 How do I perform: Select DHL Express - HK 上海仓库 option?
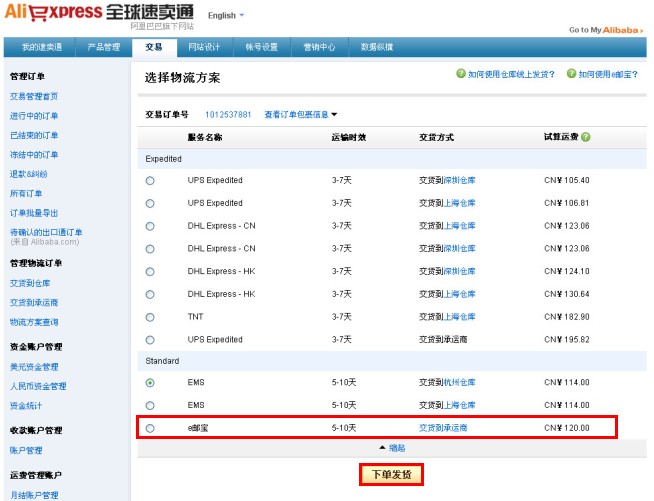pyautogui.click(x=150, y=295)
